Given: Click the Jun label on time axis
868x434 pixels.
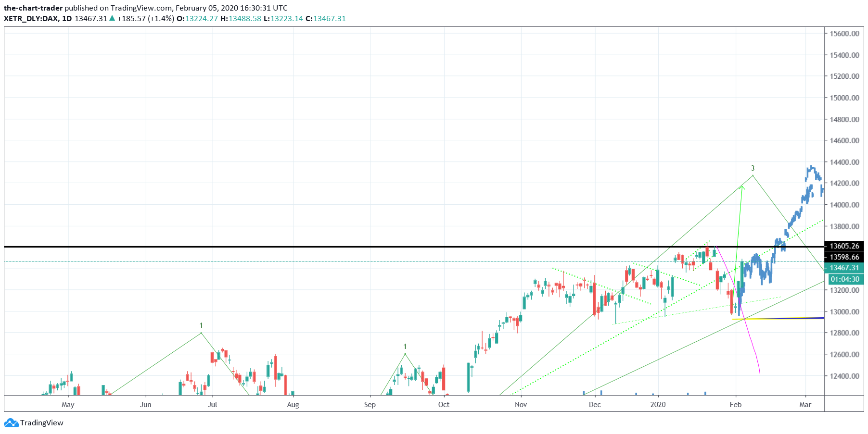Looking at the screenshot, I should tap(146, 405).
